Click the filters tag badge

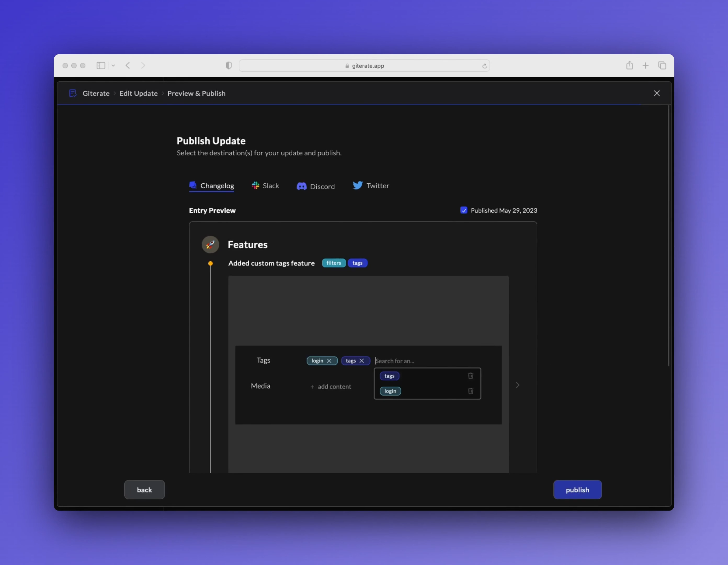(334, 263)
